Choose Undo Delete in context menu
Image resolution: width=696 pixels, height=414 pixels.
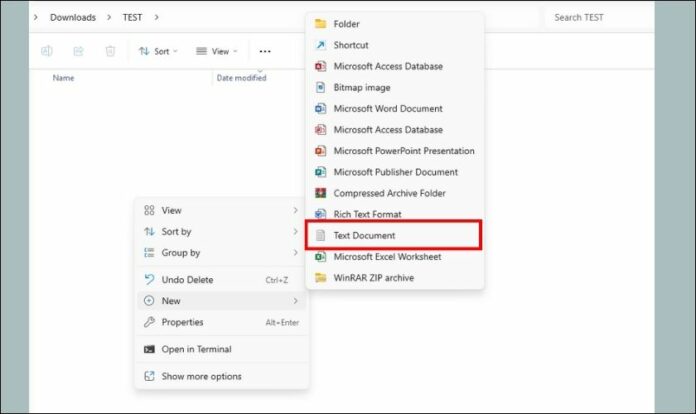187,280
